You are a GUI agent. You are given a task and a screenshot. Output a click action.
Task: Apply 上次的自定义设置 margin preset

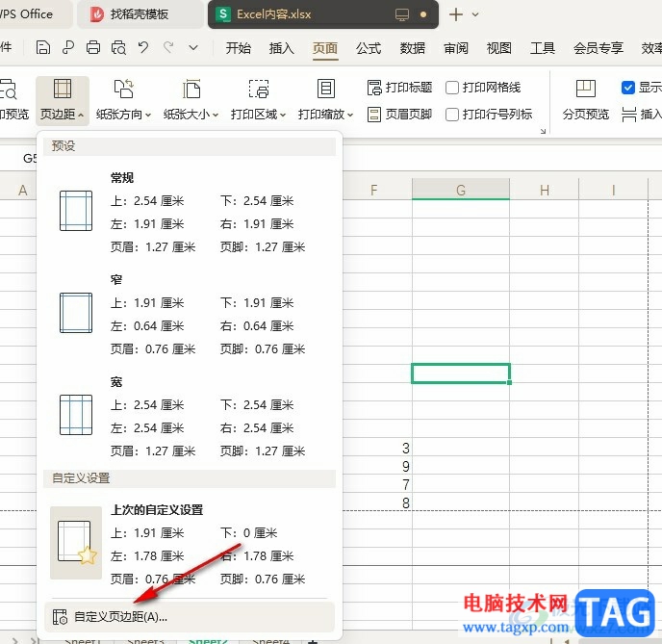click(190, 544)
